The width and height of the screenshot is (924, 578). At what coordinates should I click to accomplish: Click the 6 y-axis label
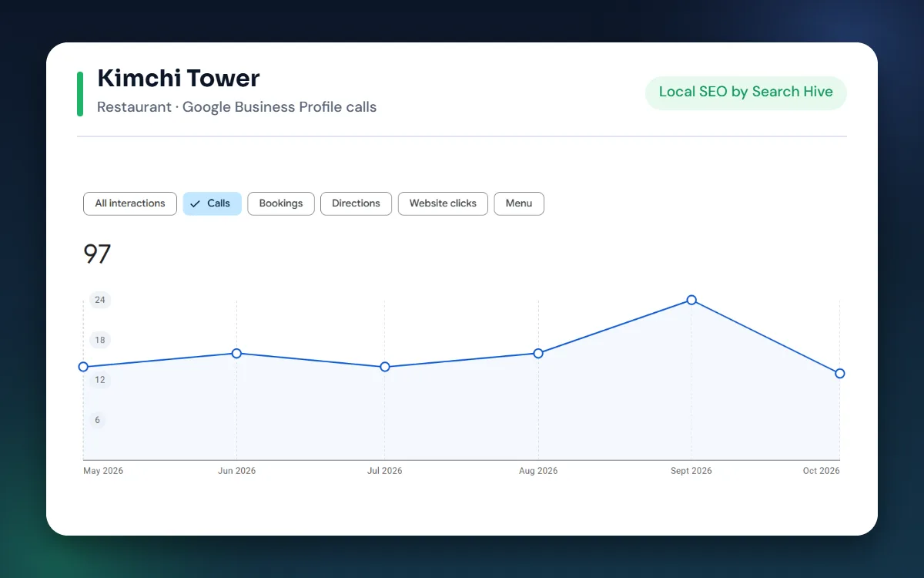tap(97, 420)
